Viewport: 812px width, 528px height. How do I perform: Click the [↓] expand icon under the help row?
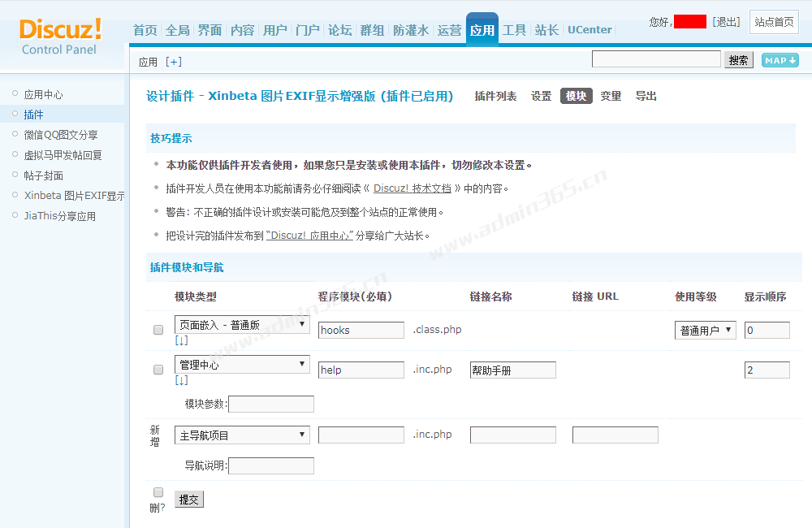tap(181, 380)
